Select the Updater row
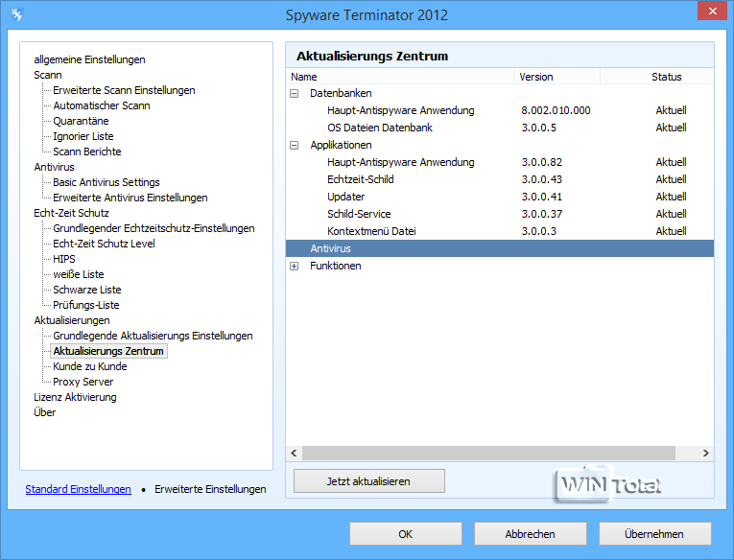 pos(500,197)
